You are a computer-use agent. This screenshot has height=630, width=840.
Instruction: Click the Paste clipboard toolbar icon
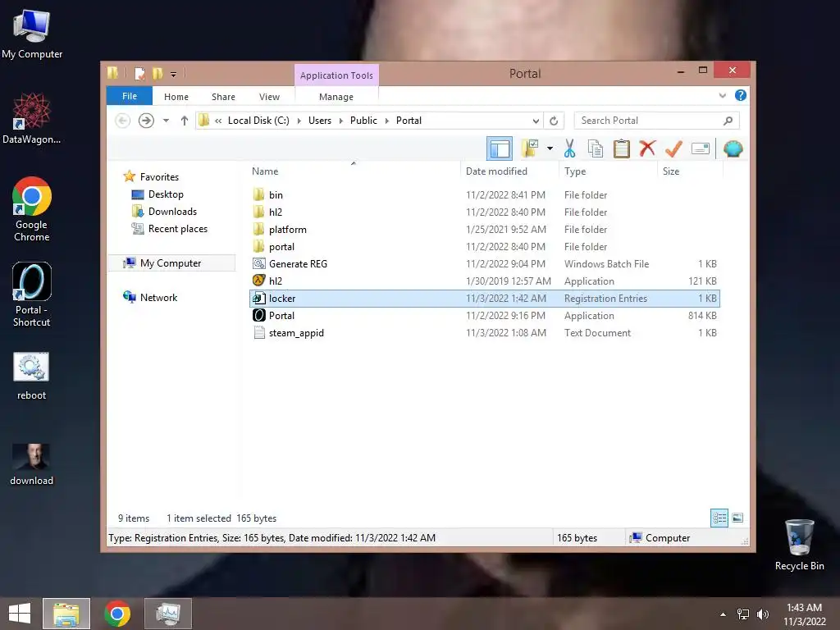pos(622,148)
